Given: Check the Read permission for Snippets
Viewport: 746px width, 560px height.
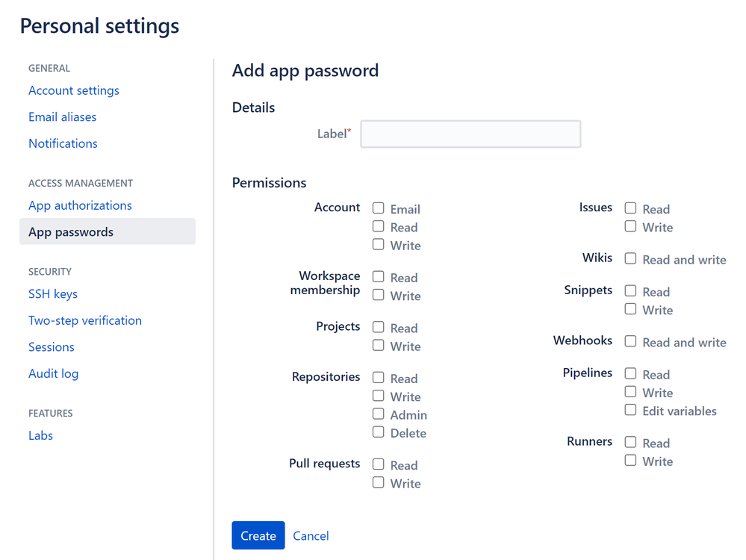Looking at the screenshot, I should pos(630,292).
